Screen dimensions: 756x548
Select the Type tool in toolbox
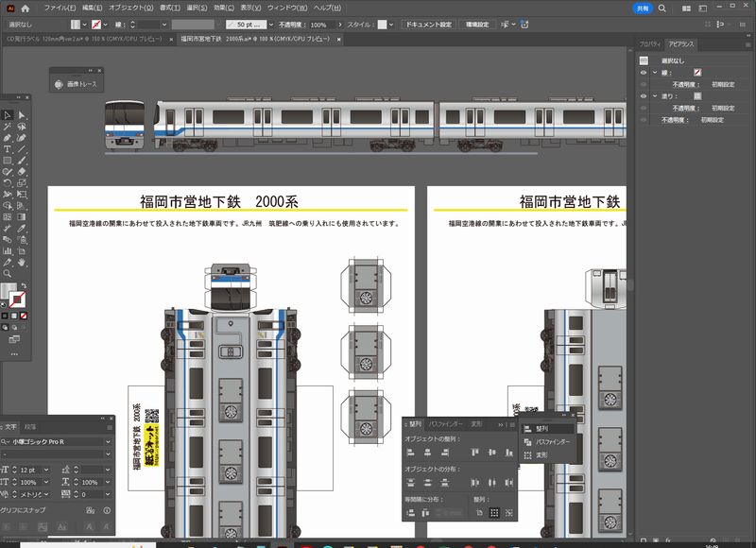click(8, 148)
